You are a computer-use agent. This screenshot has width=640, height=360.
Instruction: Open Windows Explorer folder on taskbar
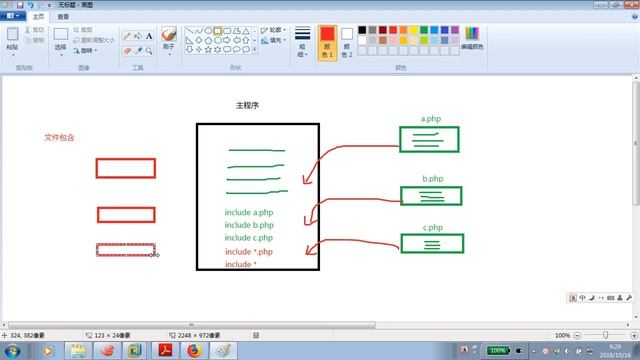[78, 351]
